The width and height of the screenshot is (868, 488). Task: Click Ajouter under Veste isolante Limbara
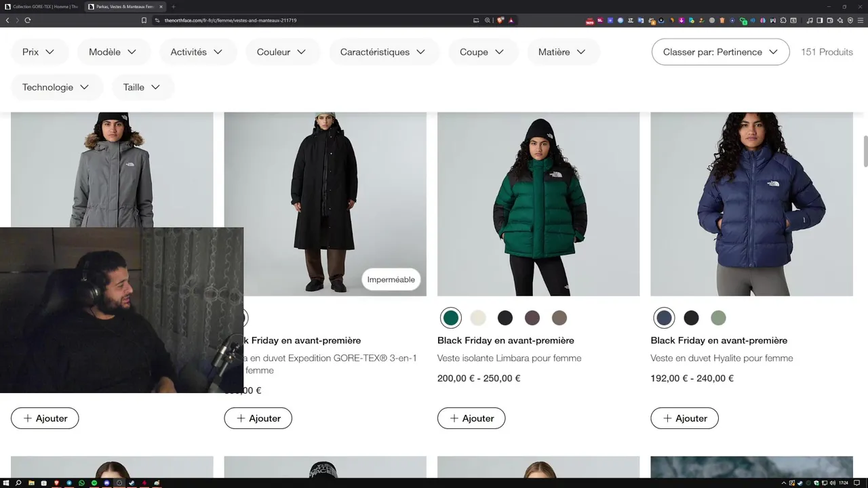click(471, 418)
